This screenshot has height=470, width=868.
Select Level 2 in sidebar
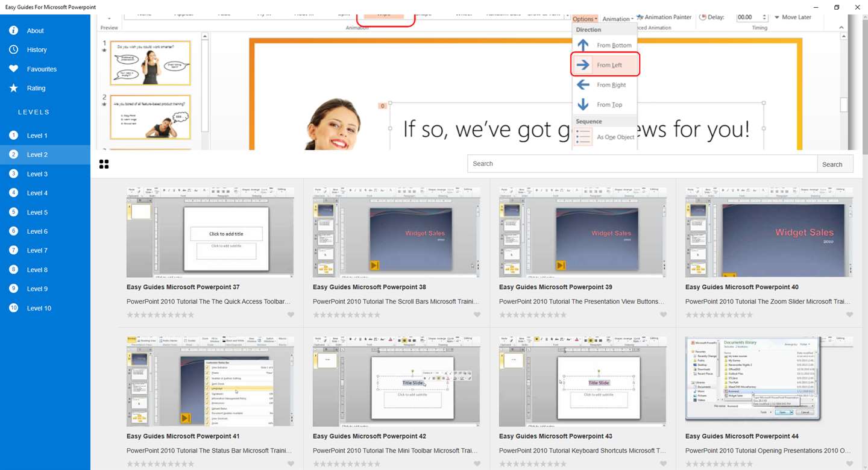click(45, 155)
